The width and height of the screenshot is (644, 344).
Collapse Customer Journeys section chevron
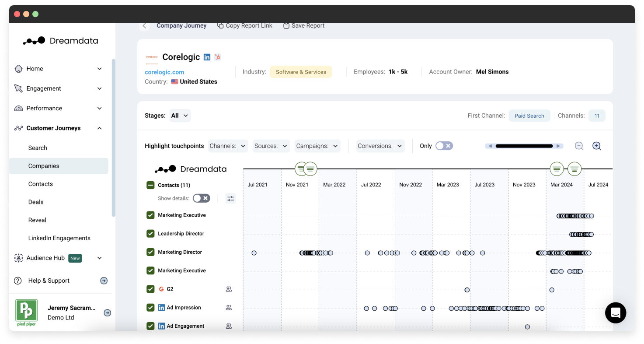click(99, 128)
